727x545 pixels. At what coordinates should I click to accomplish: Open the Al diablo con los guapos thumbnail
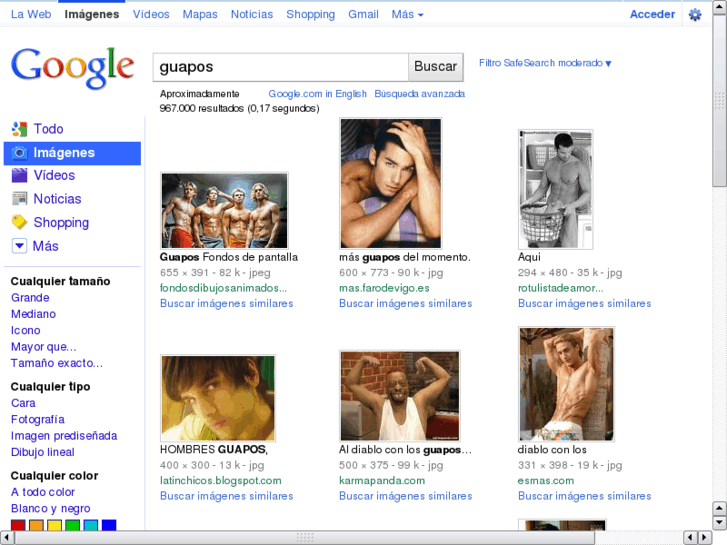[x=400, y=396]
